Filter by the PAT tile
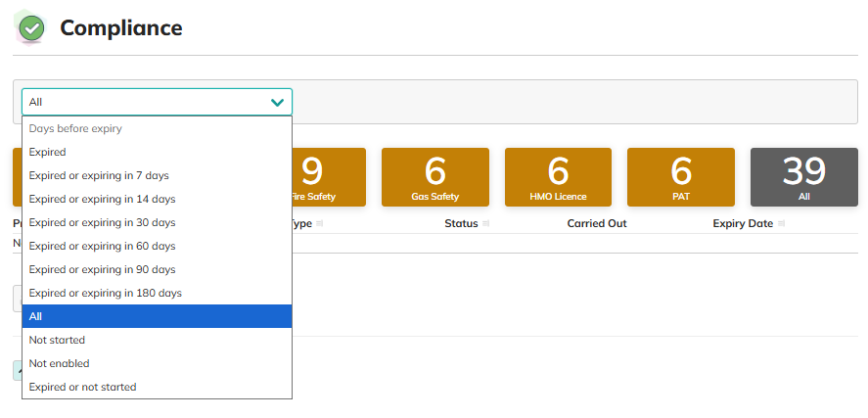This screenshot has width=868, height=418. pyautogui.click(x=680, y=177)
